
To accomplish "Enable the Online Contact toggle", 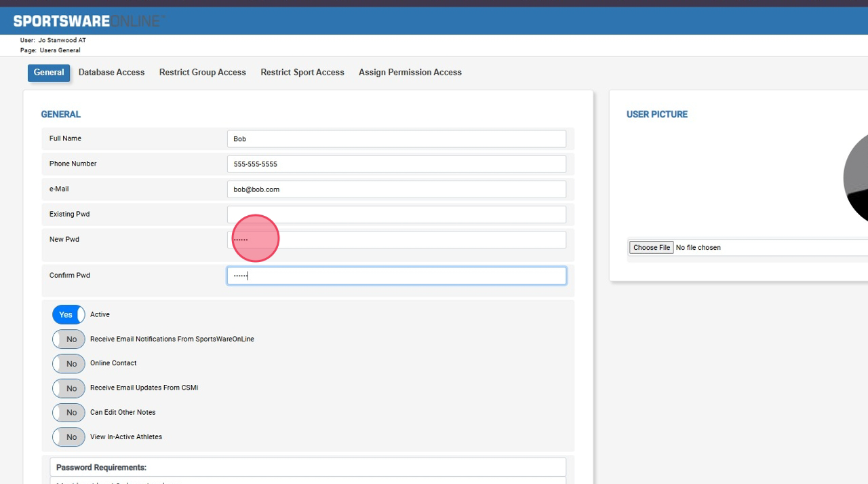I will pyautogui.click(x=68, y=364).
